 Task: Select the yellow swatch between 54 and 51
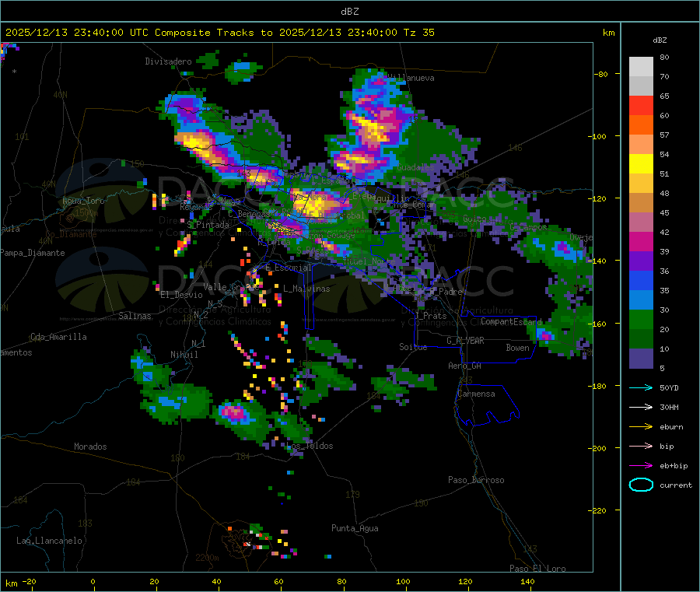641,164
